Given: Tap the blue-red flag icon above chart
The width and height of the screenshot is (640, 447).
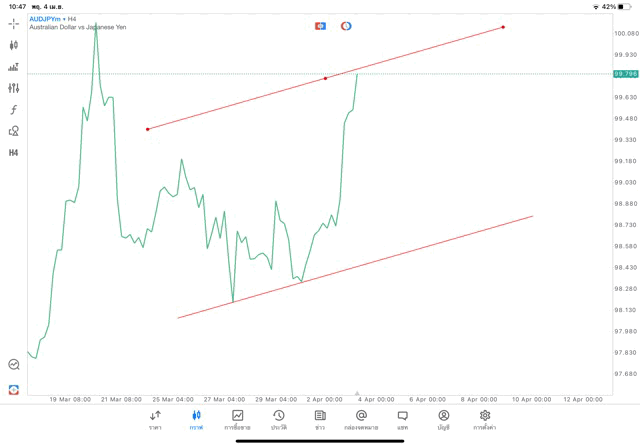Looking at the screenshot, I should coord(320,26).
